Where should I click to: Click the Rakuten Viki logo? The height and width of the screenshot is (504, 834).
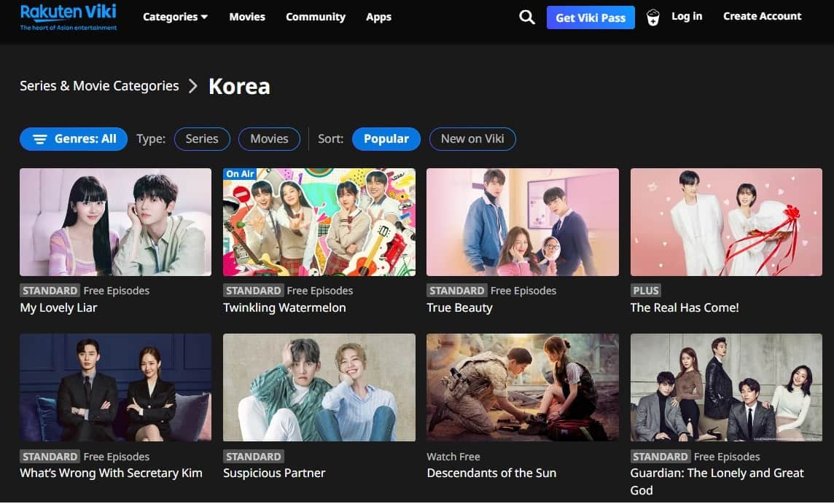tap(69, 17)
